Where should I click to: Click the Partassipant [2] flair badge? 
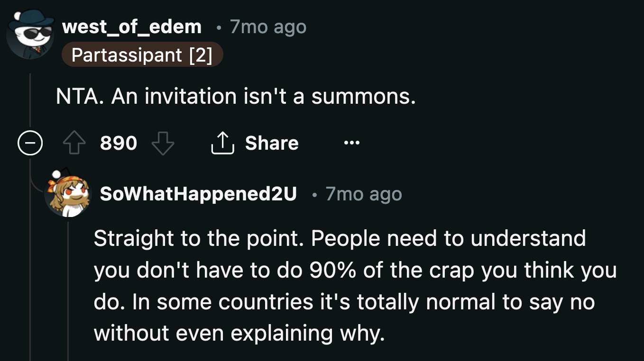pos(142,54)
